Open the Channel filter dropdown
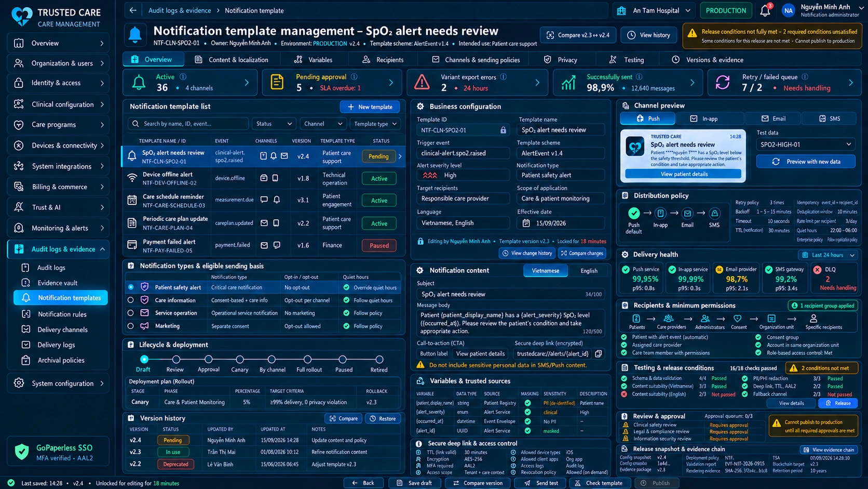This screenshot has height=489, width=868. 323,124
